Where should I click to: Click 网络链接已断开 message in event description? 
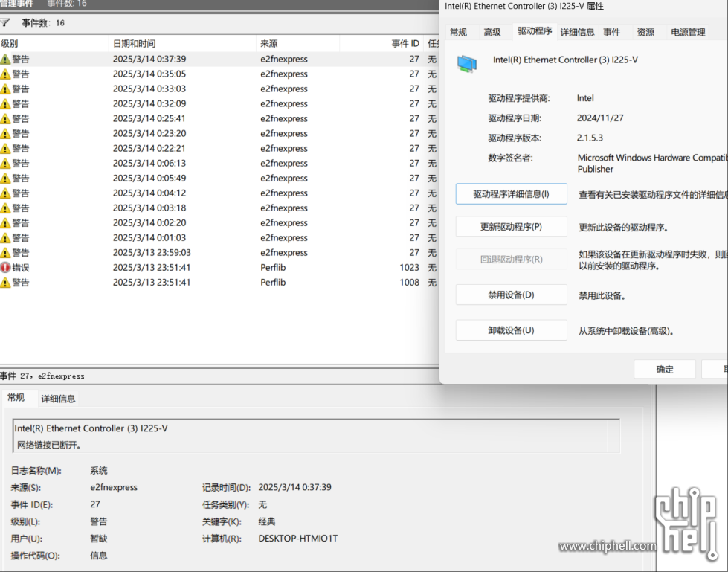click(x=49, y=445)
